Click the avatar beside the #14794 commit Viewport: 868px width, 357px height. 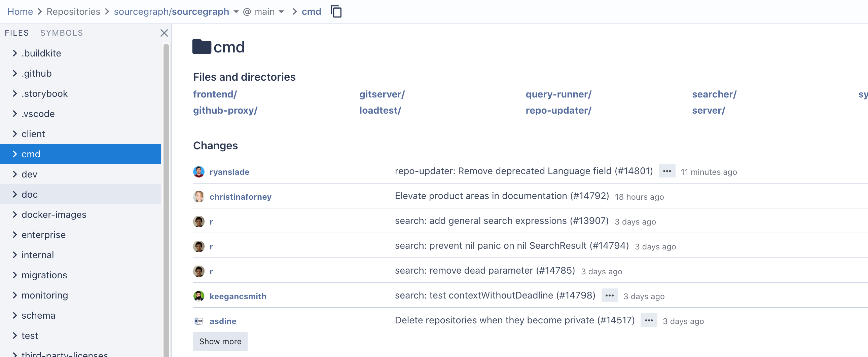[x=199, y=246]
